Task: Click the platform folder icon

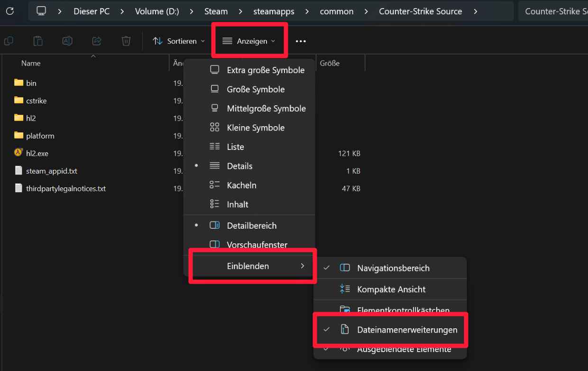Action: 18,135
